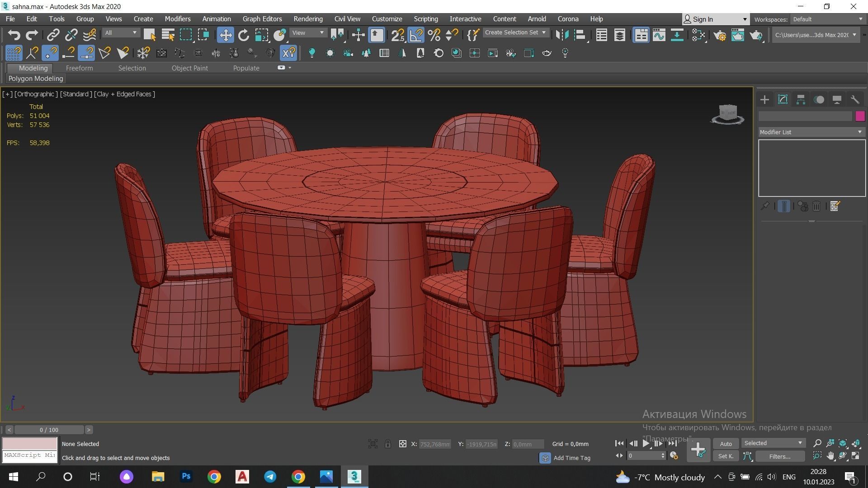Click the Align tool icon
Image resolution: width=868 pixels, height=488 pixels.
[x=580, y=35]
